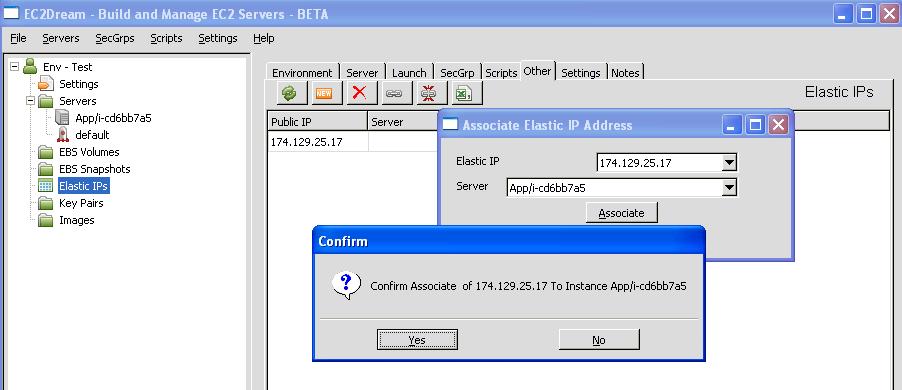Open the Settings menu in menu bar
This screenshot has height=390, width=902.
coord(218,39)
